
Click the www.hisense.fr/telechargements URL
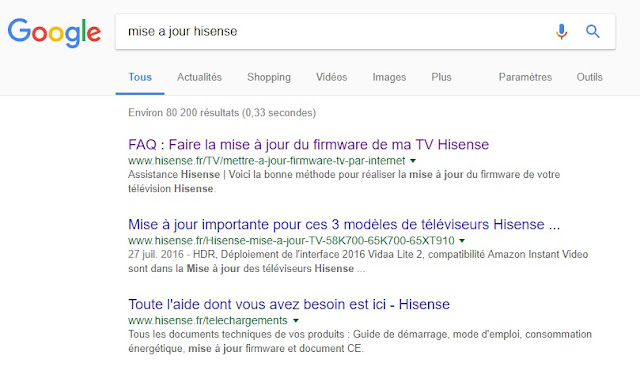pos(208,321)
